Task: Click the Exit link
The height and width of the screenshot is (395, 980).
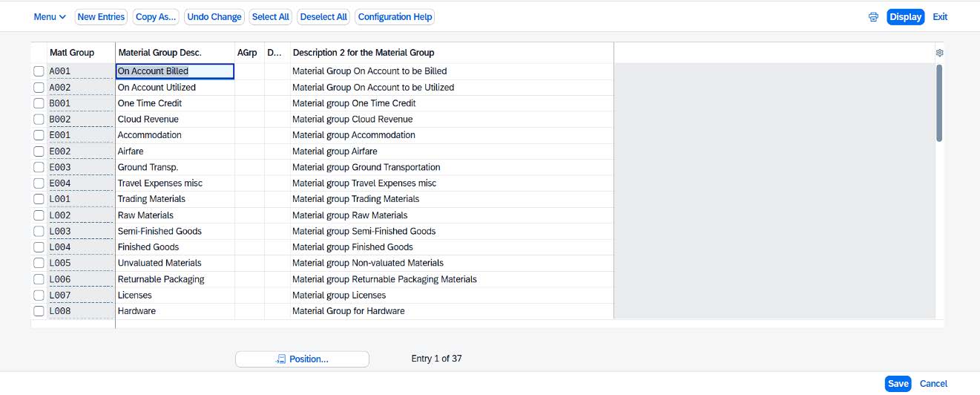Action: point(940,17)
